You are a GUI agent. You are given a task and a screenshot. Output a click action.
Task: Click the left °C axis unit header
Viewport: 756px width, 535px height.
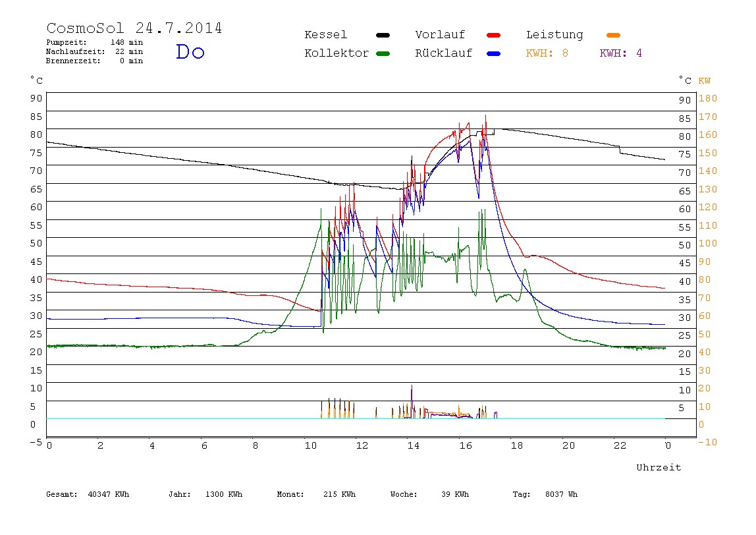[36, 80]
